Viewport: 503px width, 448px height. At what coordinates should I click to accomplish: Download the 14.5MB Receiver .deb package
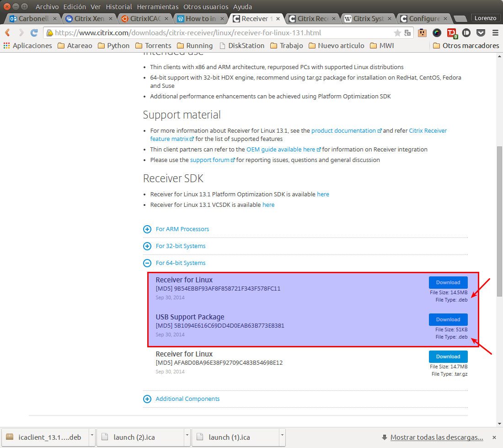click(x=448, y=282)
